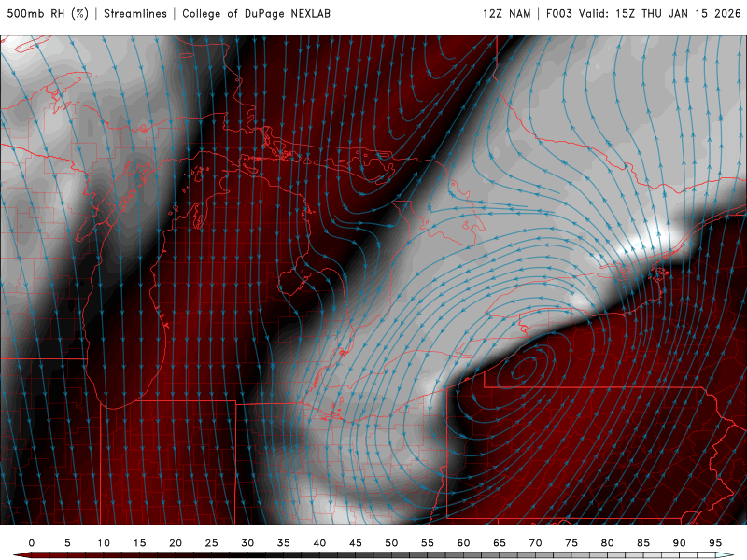
Task: Click the '12Z NAM' model run label
Action: (x=506, y=14)
